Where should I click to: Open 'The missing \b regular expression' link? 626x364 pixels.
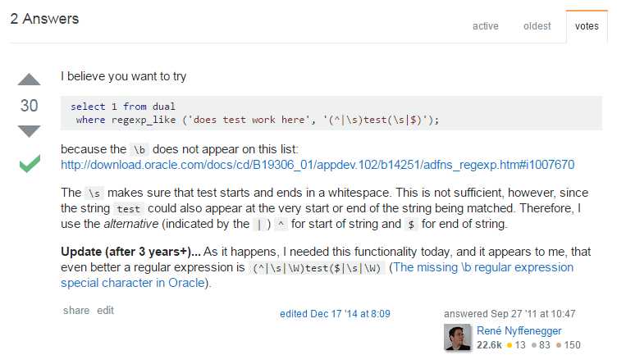pos(483,268)
